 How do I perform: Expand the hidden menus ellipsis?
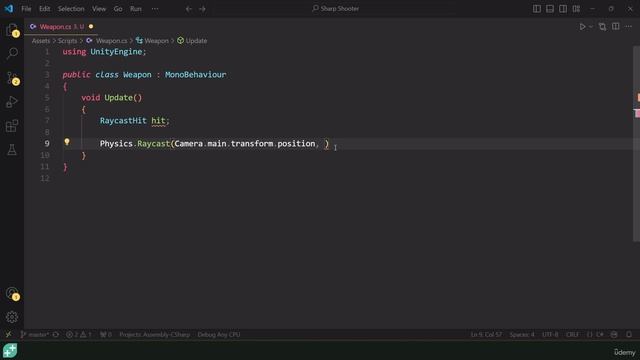coord(155,9)
